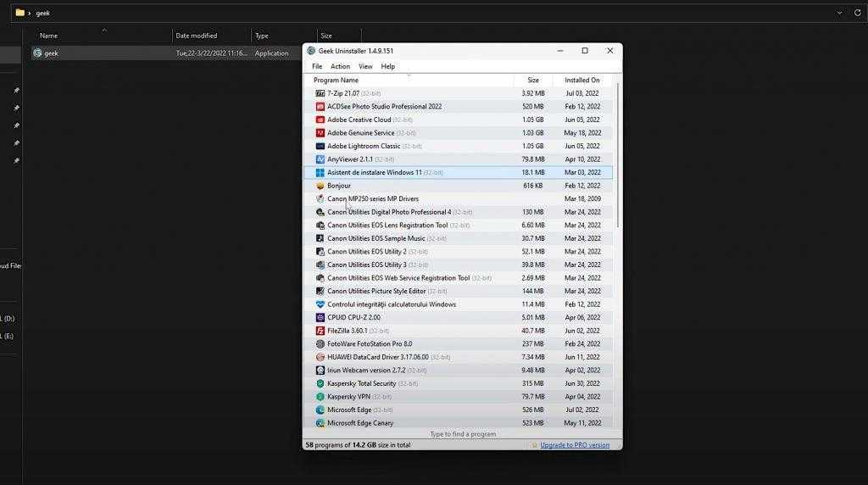Click the EOS Utility 3 icon
Viewport: 868px width, 485px height.
[x=320, y=265]
